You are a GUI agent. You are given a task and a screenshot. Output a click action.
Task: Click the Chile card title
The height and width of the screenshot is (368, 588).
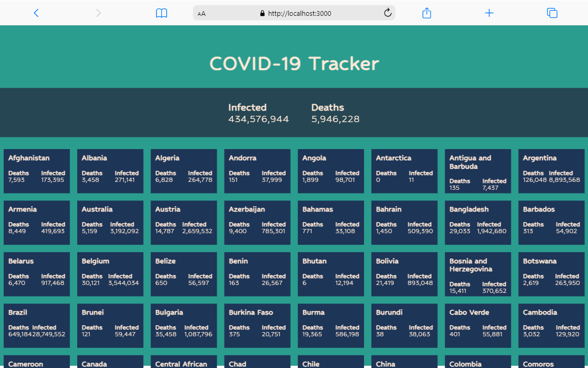coord(311,364)
